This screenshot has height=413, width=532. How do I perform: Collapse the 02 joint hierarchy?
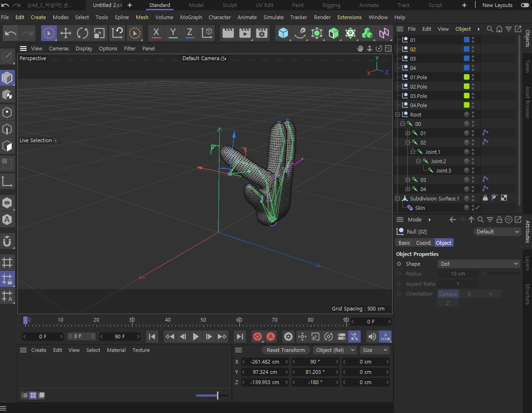tap(407, 143)
